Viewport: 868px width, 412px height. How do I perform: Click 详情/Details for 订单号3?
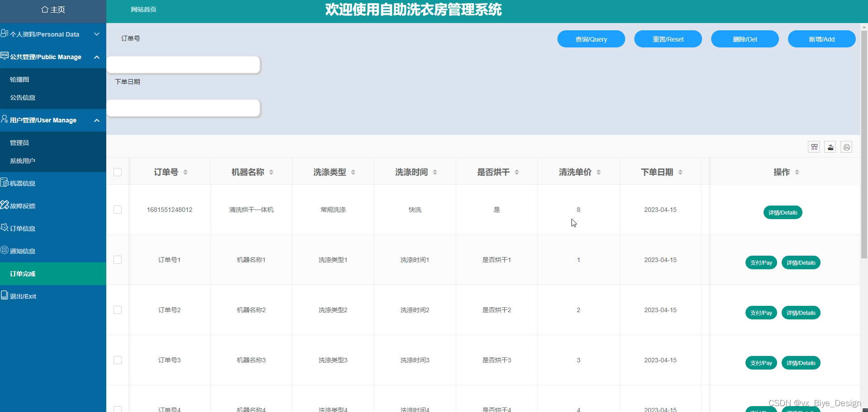point(801,363)
